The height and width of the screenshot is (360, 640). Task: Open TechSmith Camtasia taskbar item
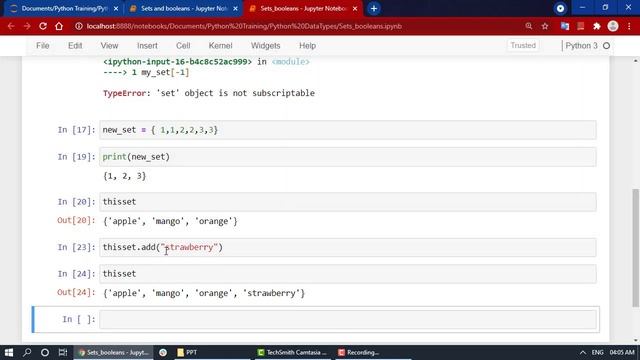click(292, 352)
